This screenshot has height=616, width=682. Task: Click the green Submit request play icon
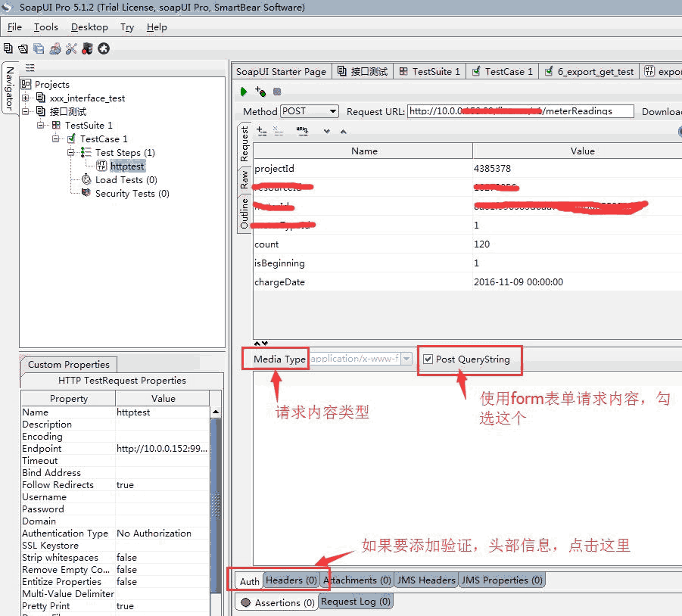coord(244,92)
